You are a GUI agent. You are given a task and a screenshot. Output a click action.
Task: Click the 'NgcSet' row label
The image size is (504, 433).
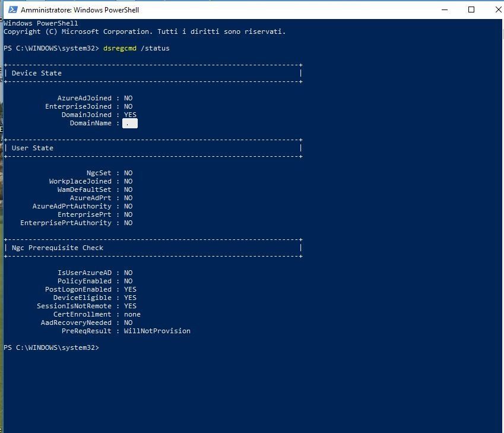point(99,173)
